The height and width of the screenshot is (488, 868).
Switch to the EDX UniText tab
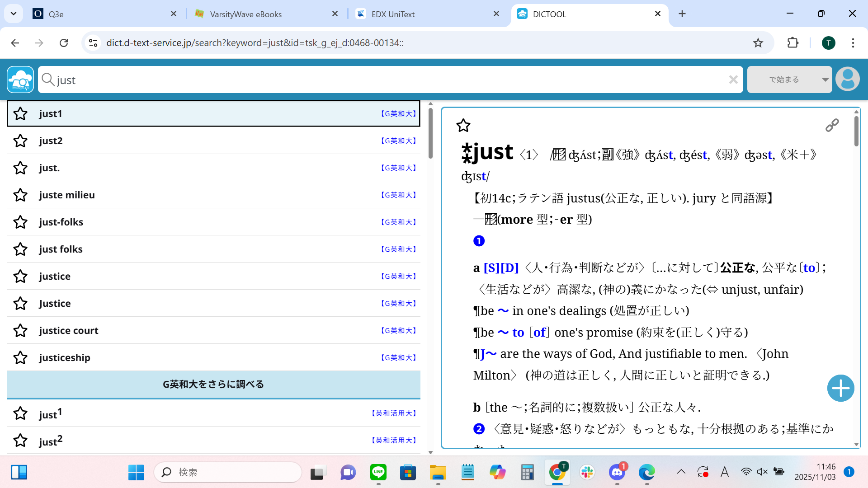click(393, 14)
